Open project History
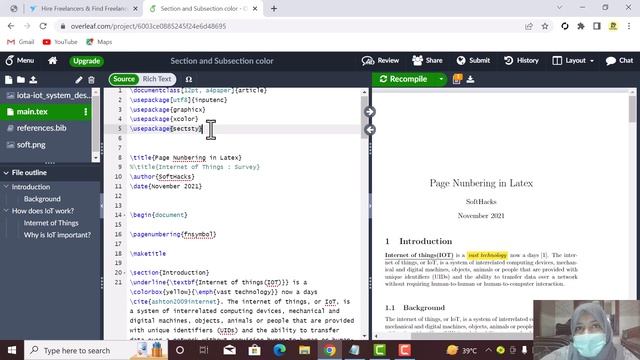This screenshot has height=360, width=640. (x=521, y=60)
